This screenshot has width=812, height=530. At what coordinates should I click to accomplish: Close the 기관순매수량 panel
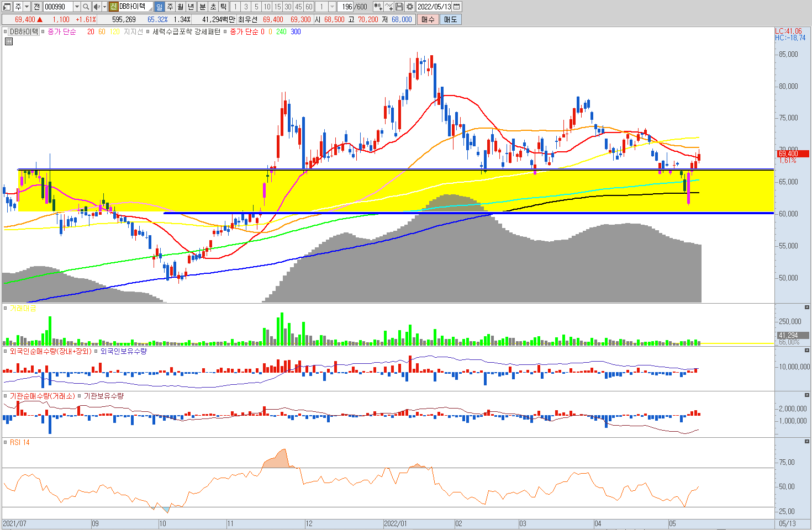tap(807, 395)
